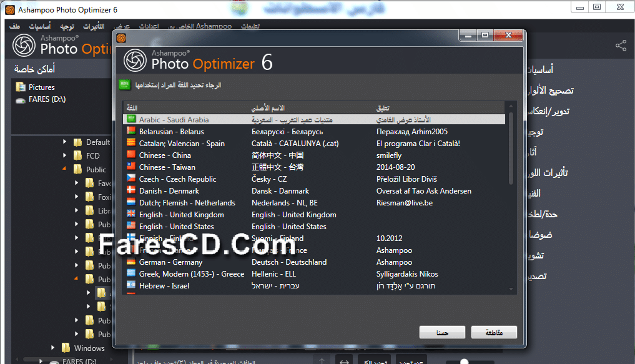Click the United States flag icon
The height and width of the screenshot is (364, 635).
[x=130, y=225]
